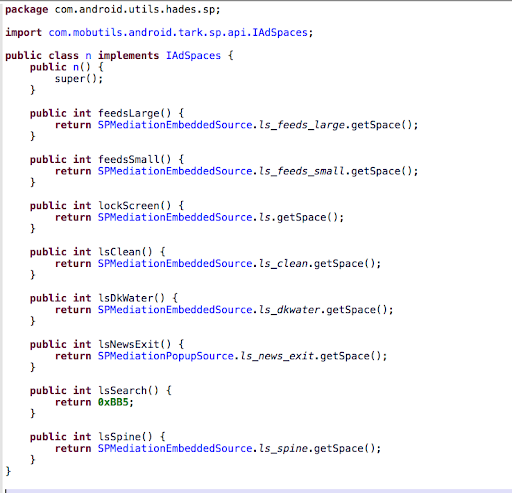Click IAdSpaces in class declaration

(x=193, y=55)
